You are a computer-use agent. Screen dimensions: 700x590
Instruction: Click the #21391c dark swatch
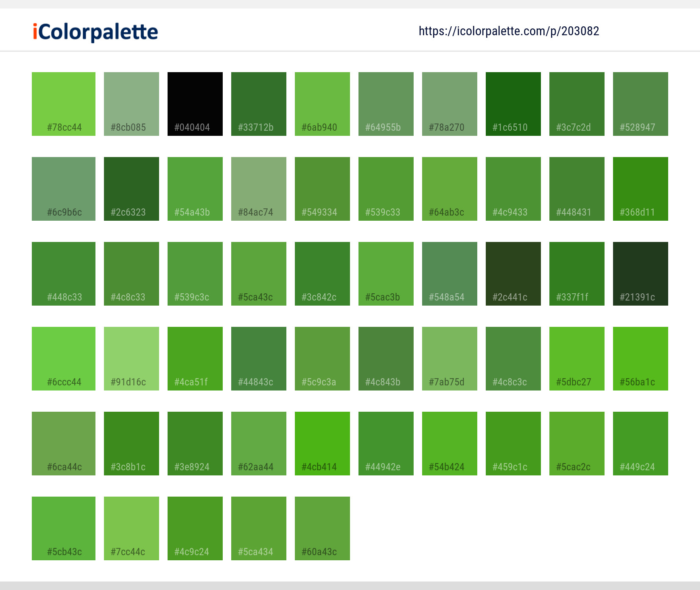pos(640,273)
